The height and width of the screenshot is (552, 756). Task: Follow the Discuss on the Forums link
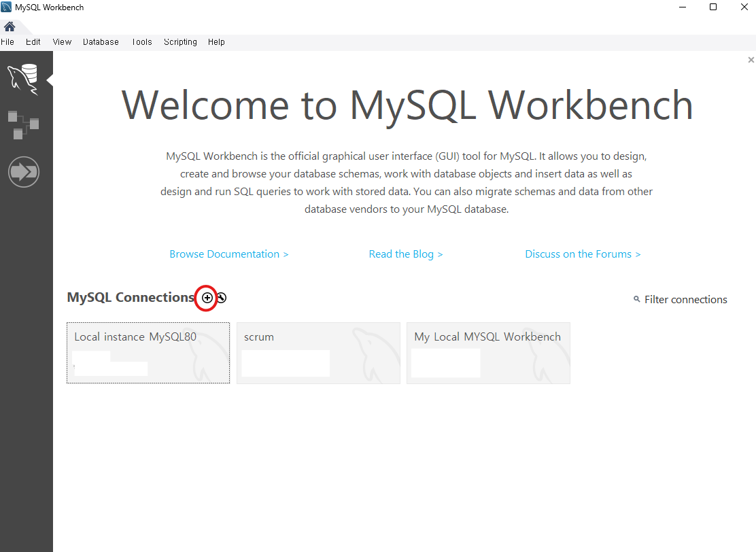click(x=583, y=254)
